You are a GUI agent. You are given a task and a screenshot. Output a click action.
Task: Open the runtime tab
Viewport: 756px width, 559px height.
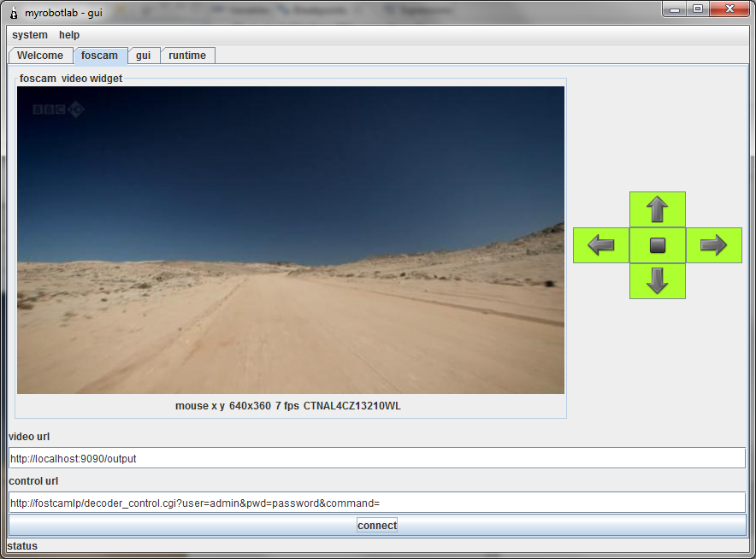coord(187,56)
